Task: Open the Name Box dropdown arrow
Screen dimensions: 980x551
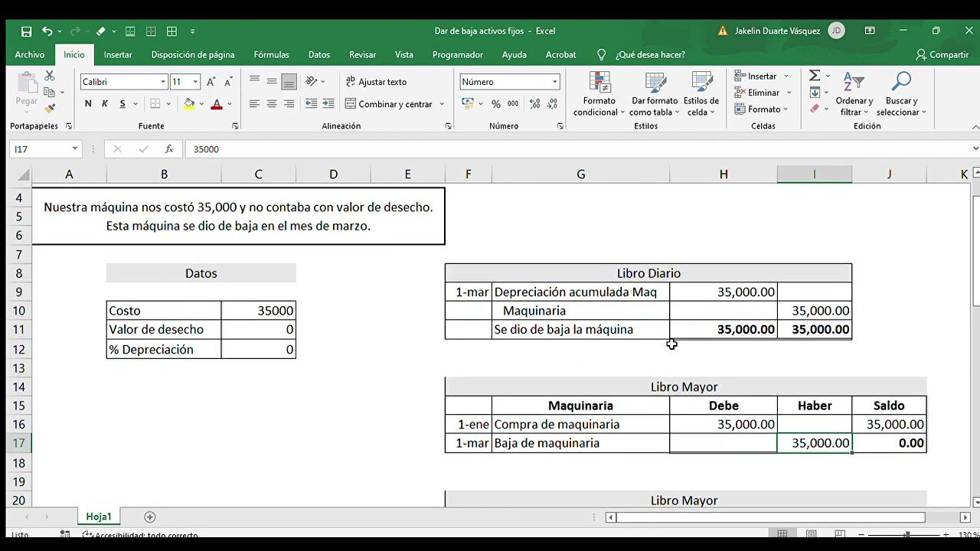Action: click(75, 149)
